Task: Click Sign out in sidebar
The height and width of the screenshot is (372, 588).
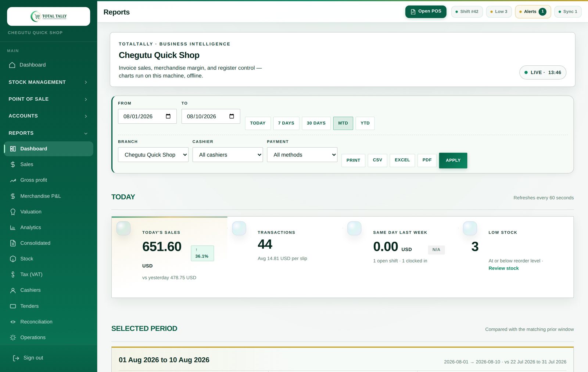Action: [x=49, y=358]
